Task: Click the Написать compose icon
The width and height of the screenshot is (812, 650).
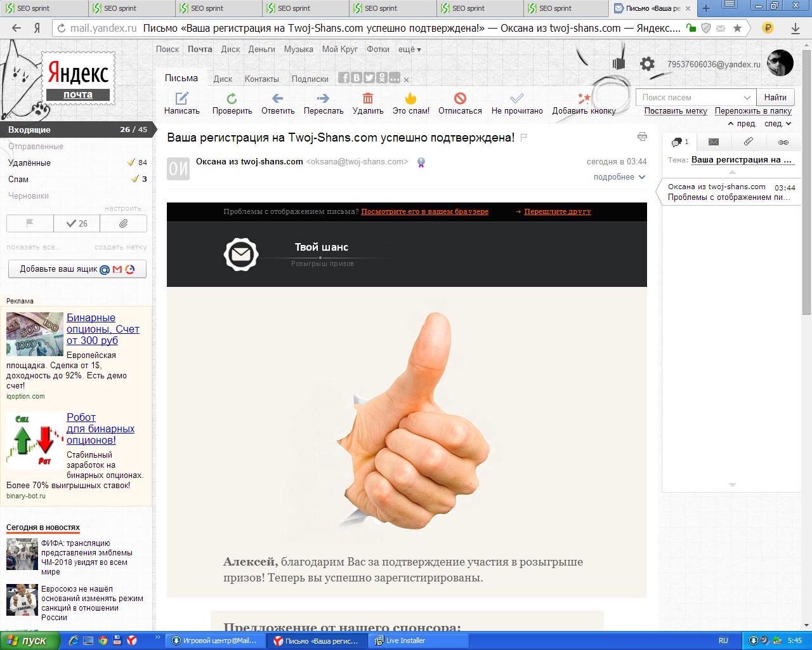Action: (x=182, y=98)
